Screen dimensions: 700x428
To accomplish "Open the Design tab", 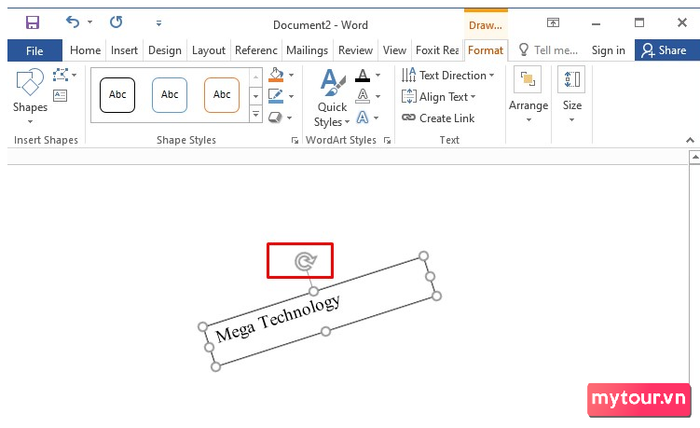I will point(165,50).
